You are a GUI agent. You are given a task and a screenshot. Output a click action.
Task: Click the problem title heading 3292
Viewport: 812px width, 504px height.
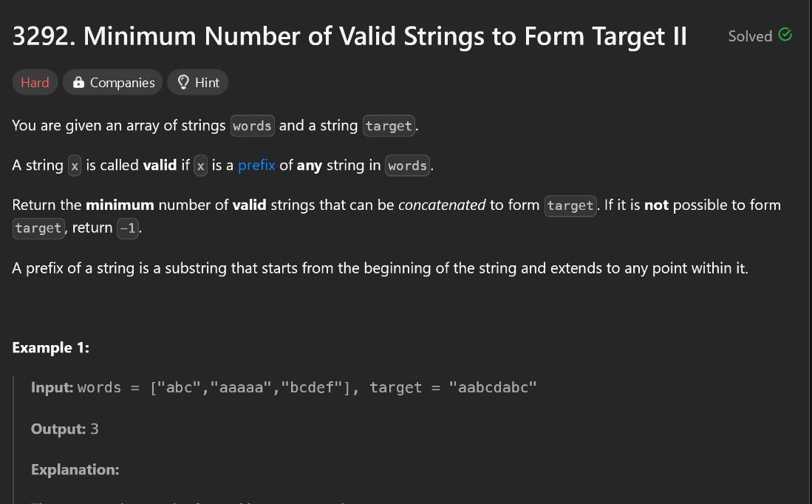click(x=349, y=35)
